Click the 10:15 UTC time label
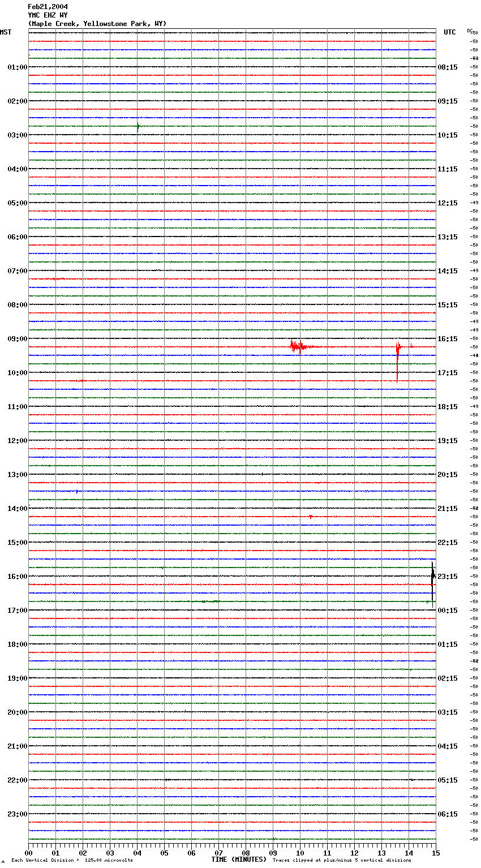Screen dimensions: 481x868 point(448,135)
